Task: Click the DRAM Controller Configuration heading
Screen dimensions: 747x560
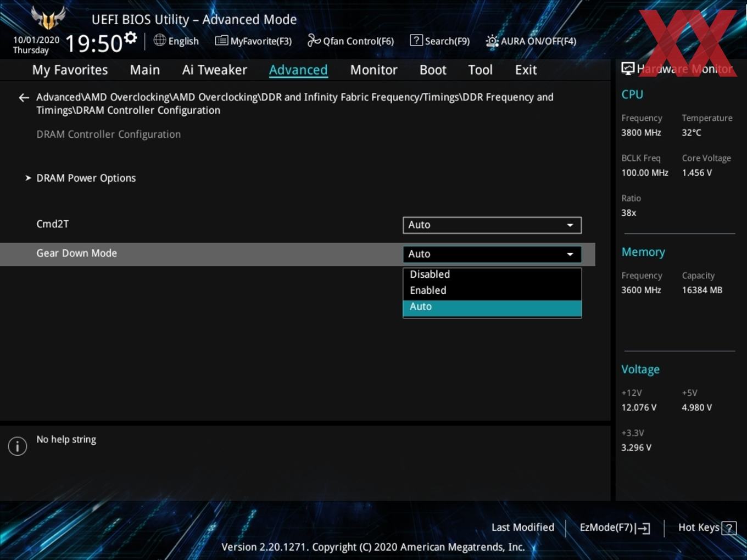Action: click(108, 135)
